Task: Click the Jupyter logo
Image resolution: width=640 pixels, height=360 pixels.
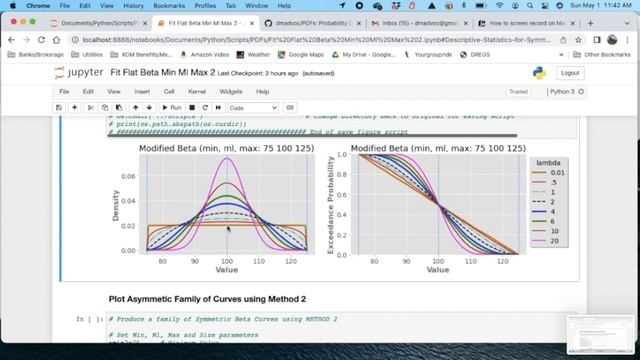Action: [x=79, y=73]
